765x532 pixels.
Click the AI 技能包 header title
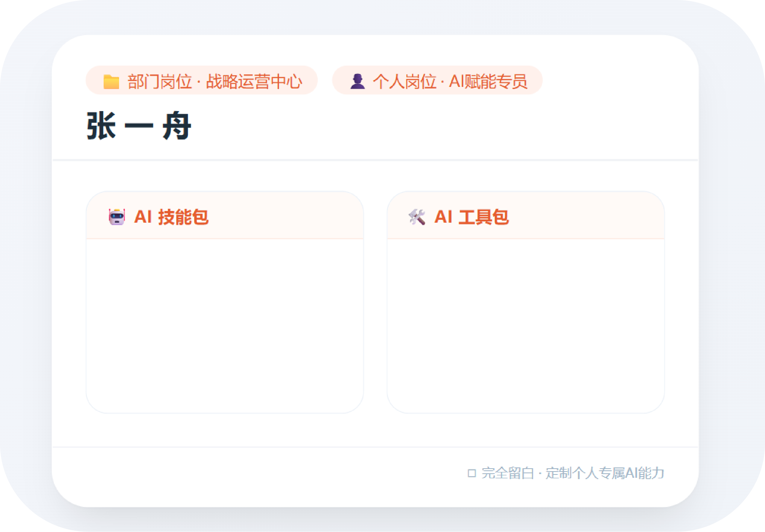[171, 217]
